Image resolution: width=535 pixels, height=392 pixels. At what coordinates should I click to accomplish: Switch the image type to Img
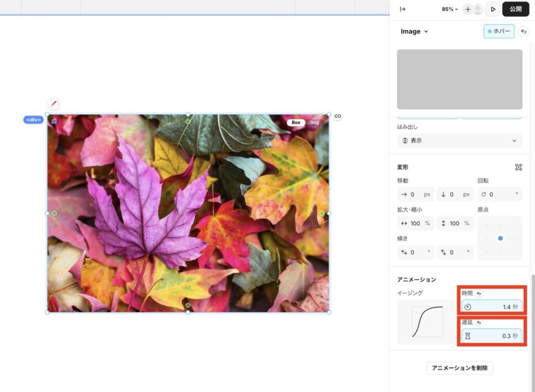pyautogui.click(x=315, y=122)
